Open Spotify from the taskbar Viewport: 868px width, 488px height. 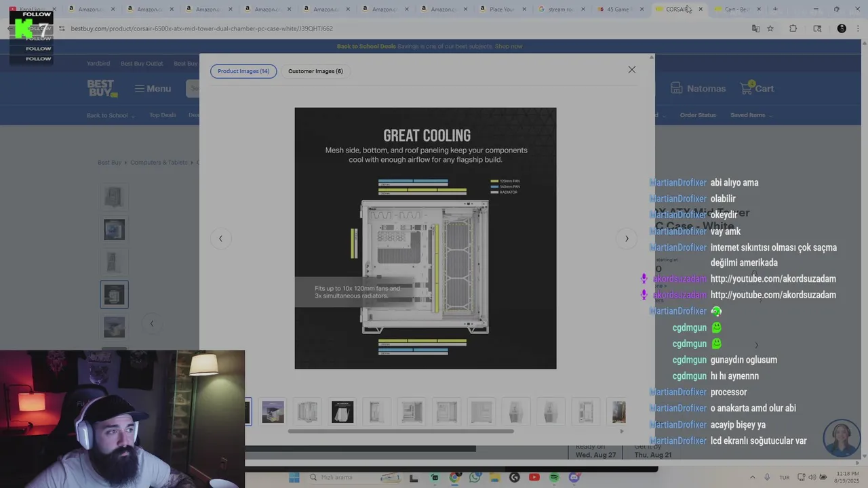coord(554,477)
